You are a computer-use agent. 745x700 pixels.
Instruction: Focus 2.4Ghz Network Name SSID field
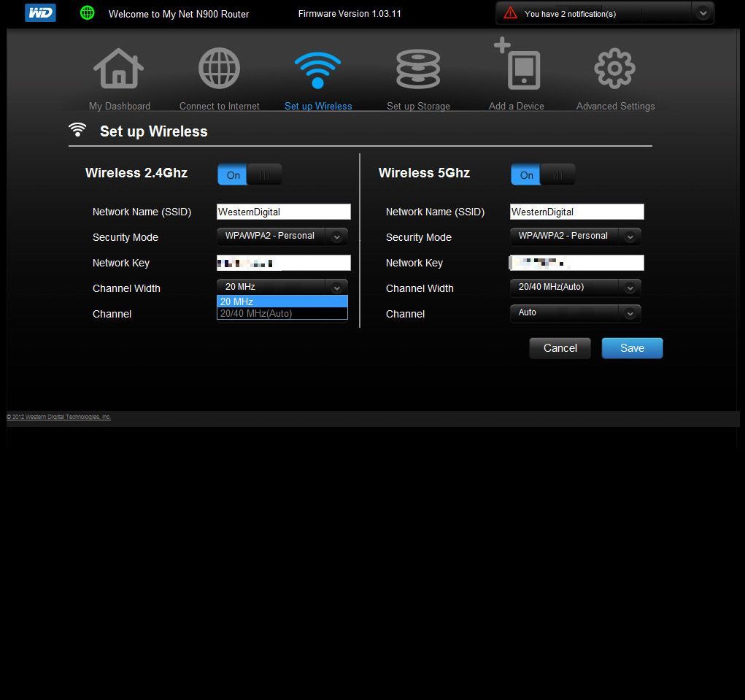(284, 212)
